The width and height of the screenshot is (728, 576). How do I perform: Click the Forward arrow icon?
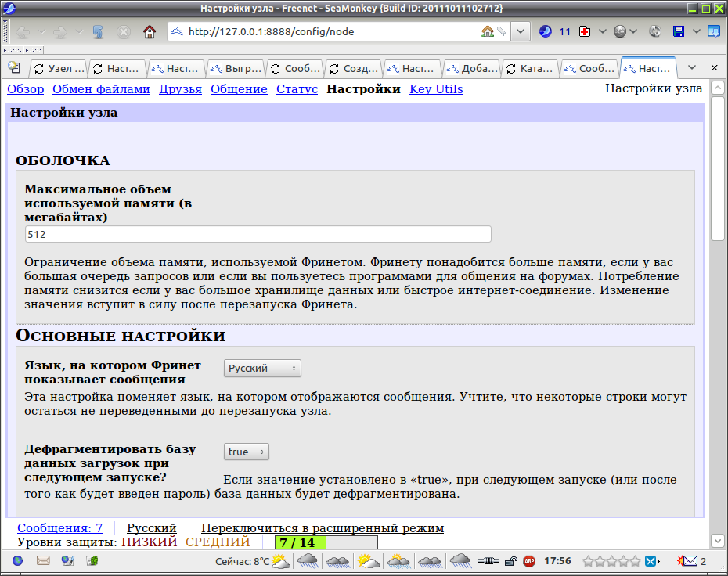[60, 31]
